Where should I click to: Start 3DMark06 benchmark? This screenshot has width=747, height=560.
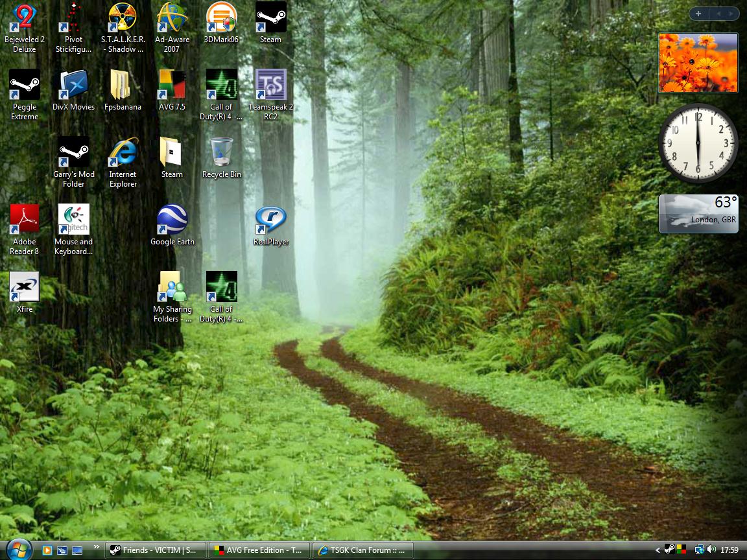tap(221, 16)
